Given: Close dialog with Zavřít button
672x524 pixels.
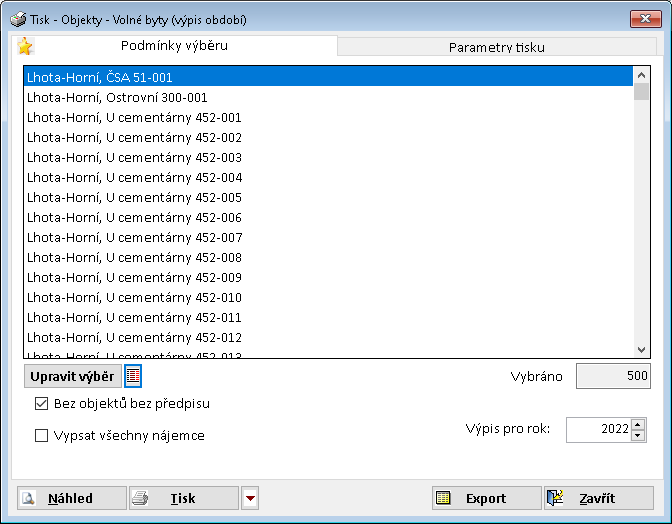Looking at the screenshot, I should (598, 498).
